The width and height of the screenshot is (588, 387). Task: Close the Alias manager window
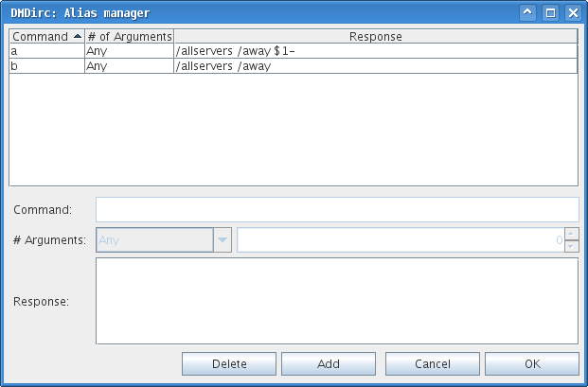pyautogui.click(x=574, y=12)
